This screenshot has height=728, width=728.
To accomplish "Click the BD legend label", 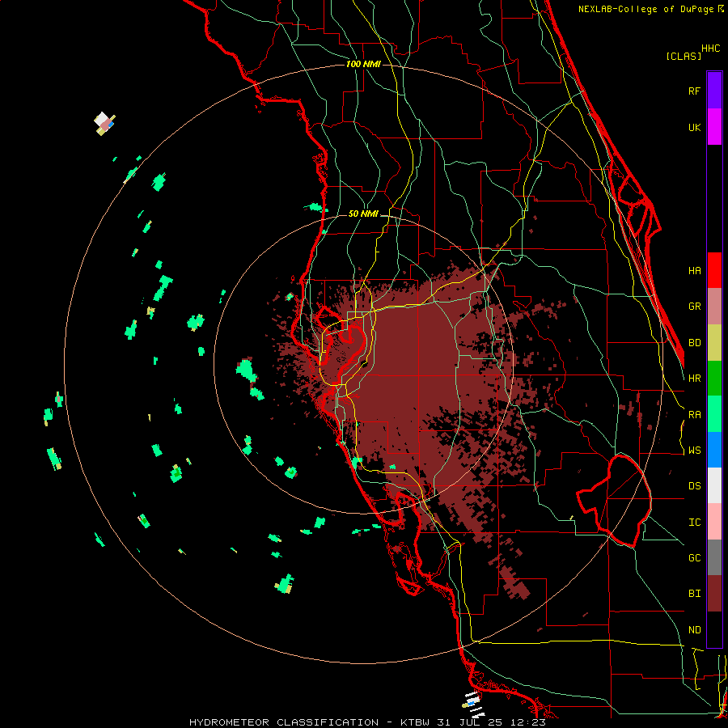I will 694,343.
